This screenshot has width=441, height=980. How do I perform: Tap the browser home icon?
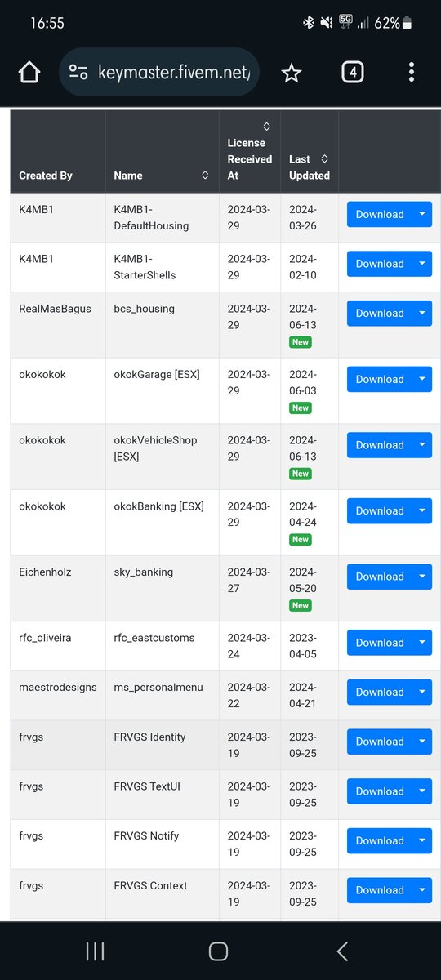click(29, 72)
